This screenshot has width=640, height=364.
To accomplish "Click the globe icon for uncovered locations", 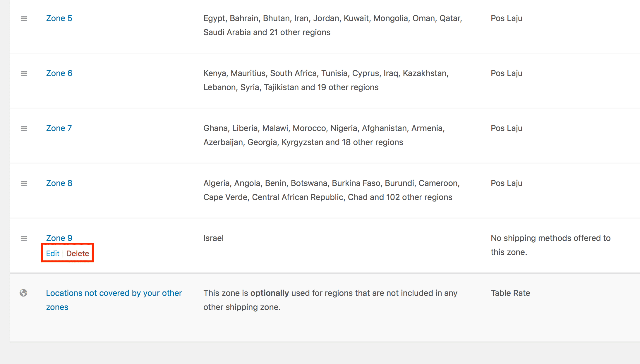I will (x=23, y=293).
